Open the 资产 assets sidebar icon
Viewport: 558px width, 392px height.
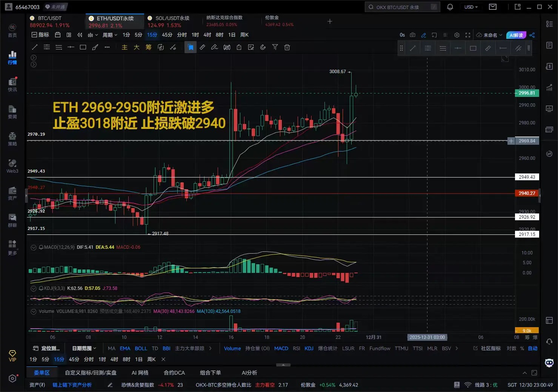(12, 193)
